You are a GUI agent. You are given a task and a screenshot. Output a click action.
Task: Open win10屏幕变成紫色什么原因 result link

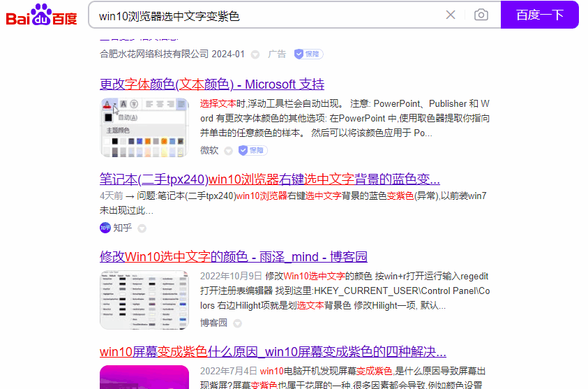[273, 352]
